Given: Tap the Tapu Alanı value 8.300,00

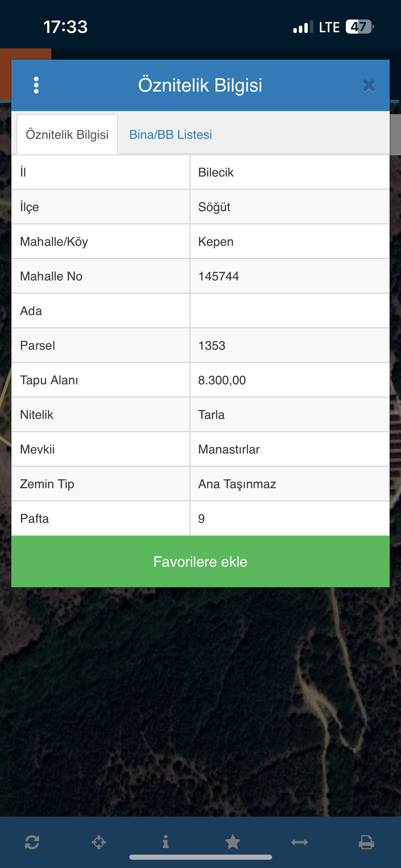Looking at the screenshot, I should point(222,380).
